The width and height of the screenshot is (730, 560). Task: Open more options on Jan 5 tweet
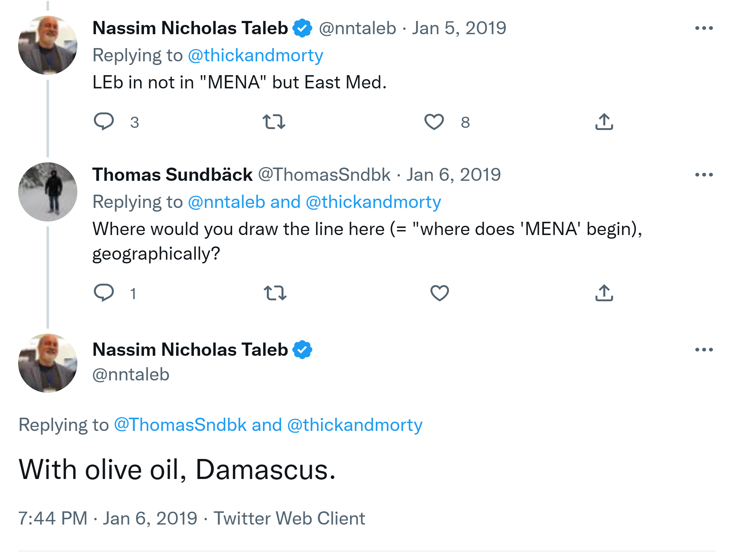[703, 28]
